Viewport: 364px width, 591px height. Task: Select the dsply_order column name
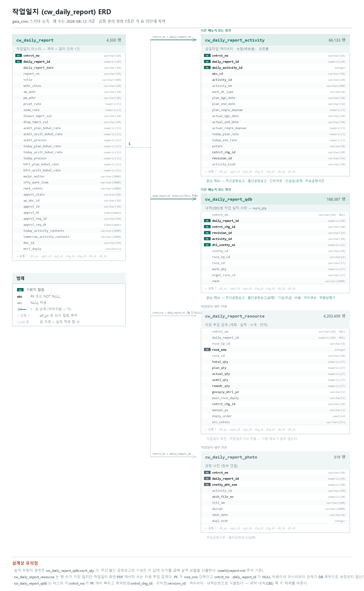222,416
